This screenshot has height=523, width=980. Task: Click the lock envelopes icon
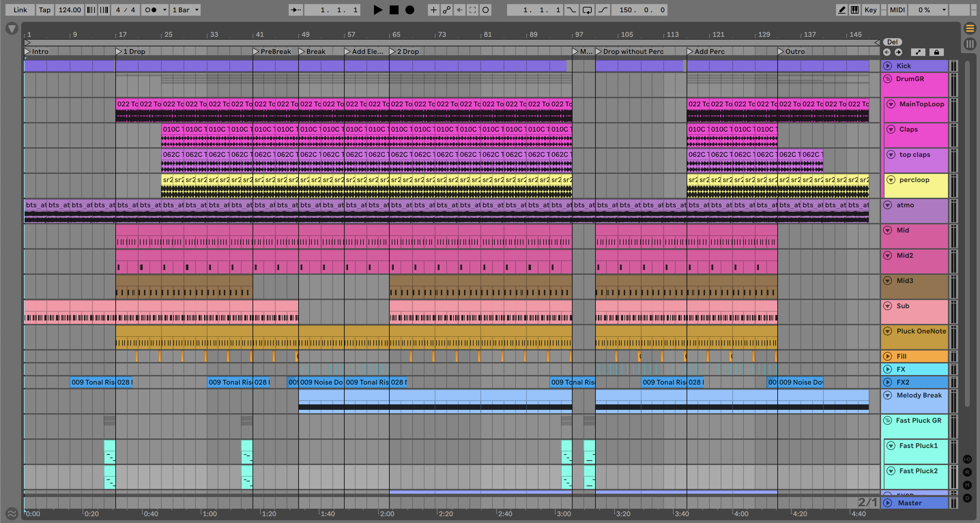[936, 52]
